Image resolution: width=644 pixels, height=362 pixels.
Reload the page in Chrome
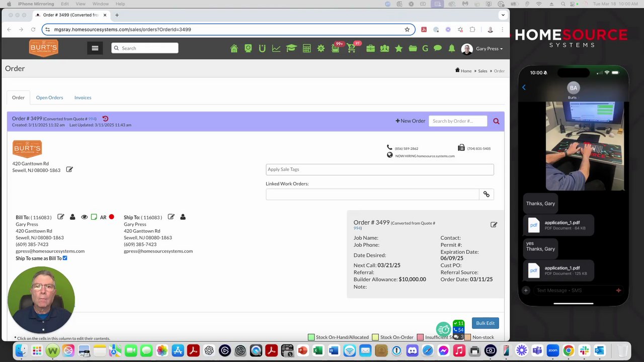coord(33,30)
